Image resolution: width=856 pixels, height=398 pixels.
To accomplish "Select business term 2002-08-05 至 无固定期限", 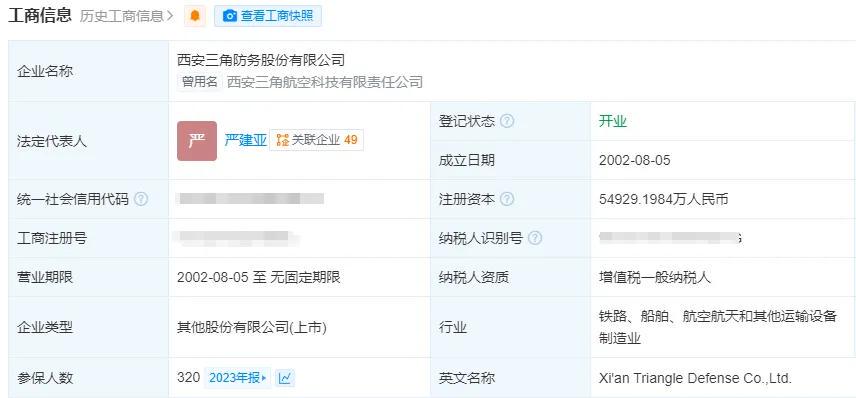I will coord(258,277).
